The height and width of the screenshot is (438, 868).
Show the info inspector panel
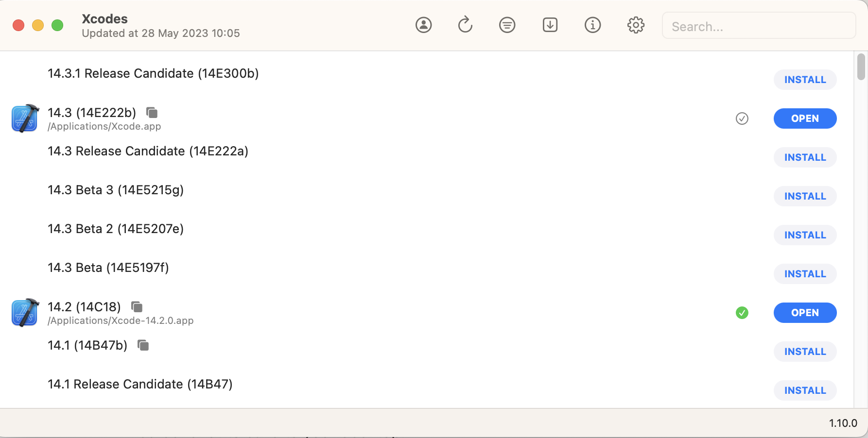coord(592,25)
